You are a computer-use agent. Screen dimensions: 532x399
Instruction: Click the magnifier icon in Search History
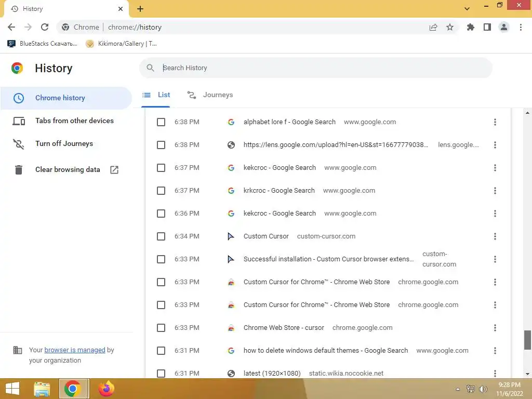tap(150, 68)
